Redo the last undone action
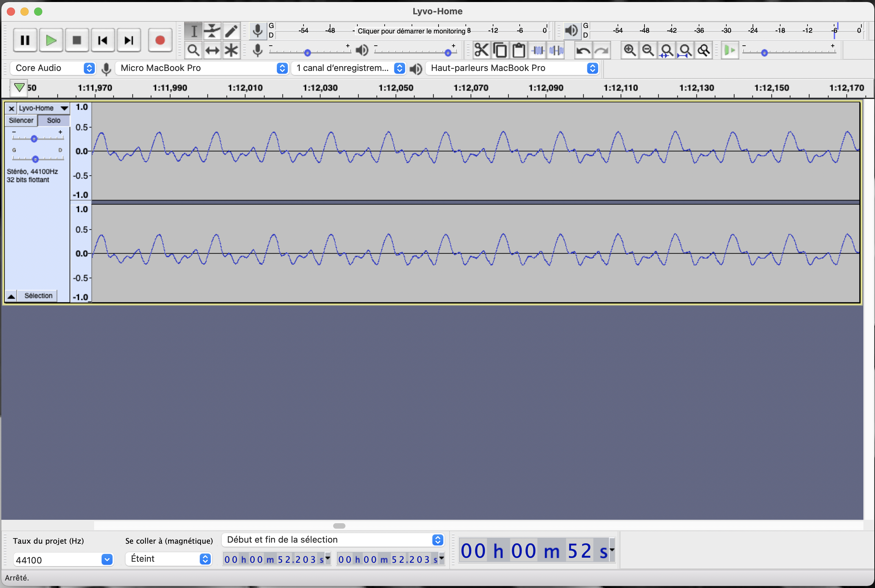 [x=602, y=50]
